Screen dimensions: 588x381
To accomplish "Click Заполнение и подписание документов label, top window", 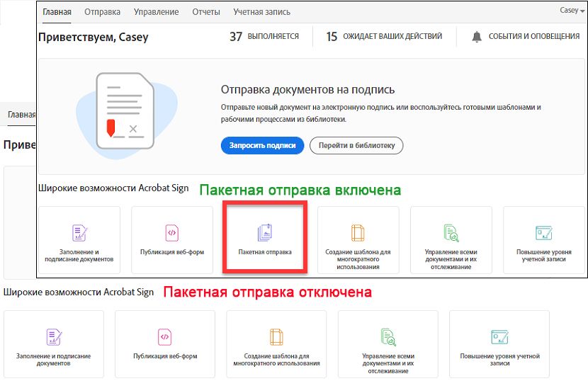I will pyautogui.click(x=79, y=256).
